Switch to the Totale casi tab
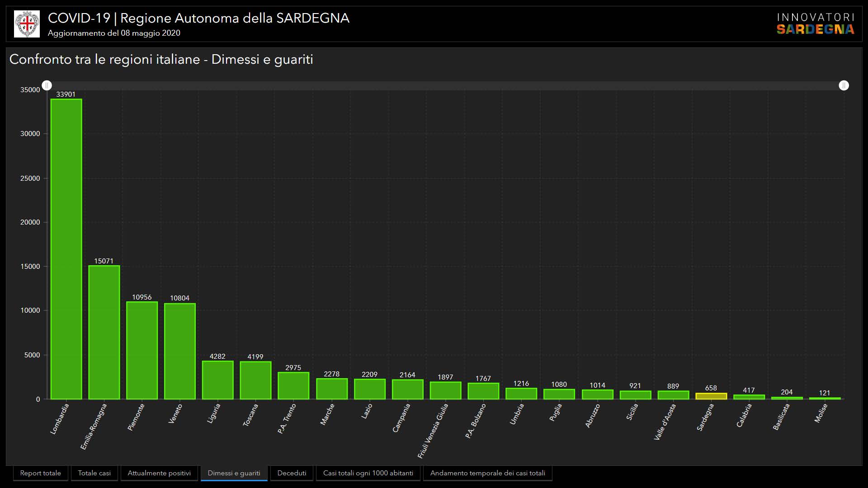The image size is (868, 488). coord(94,473)
